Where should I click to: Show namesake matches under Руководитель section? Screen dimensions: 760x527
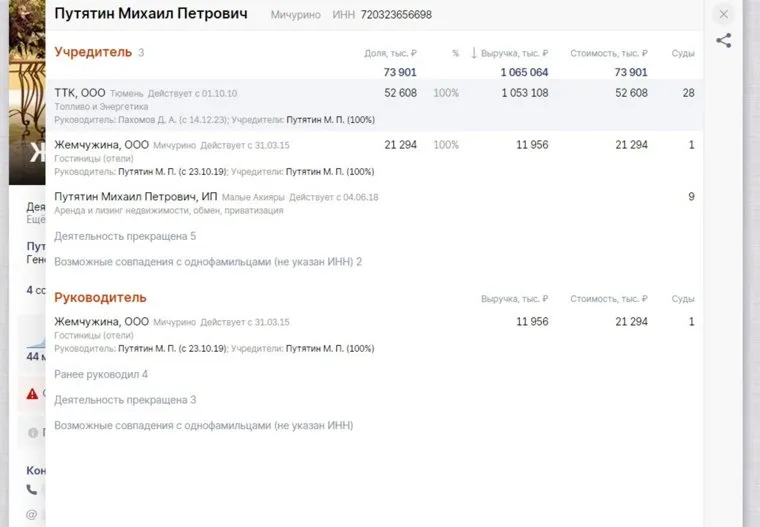pyautogui.click(x=203, y=426)
